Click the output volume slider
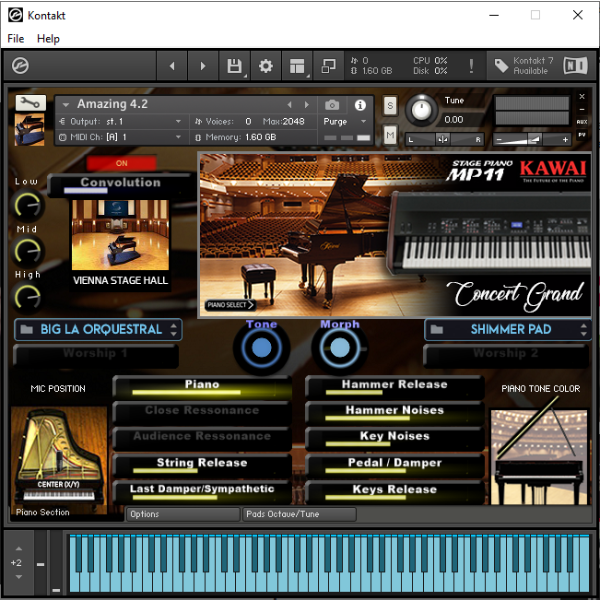 click(x=532, y=140)
